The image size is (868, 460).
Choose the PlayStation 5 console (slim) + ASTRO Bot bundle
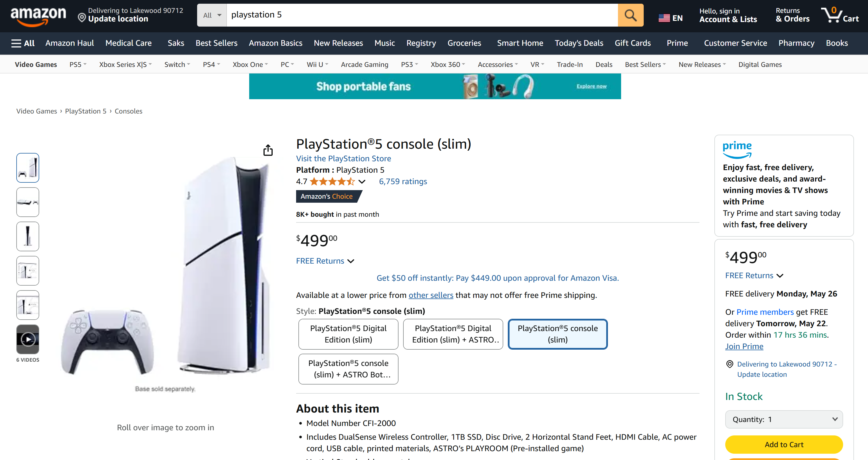[x=348, y=369]
